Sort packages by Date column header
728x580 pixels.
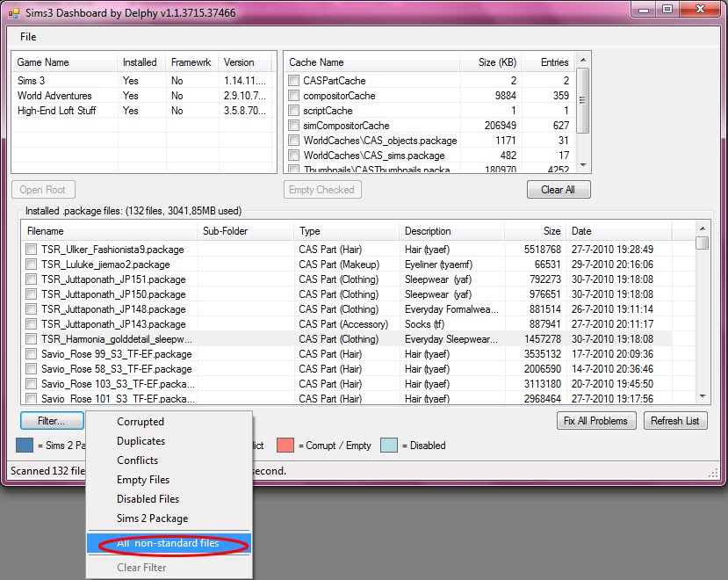coord(618,231)
